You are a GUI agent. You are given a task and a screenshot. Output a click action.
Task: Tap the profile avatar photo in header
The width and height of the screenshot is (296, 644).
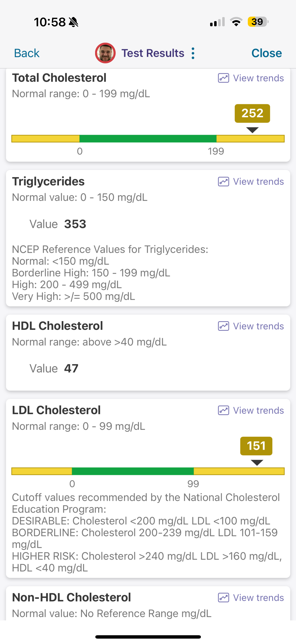[105, 53]
